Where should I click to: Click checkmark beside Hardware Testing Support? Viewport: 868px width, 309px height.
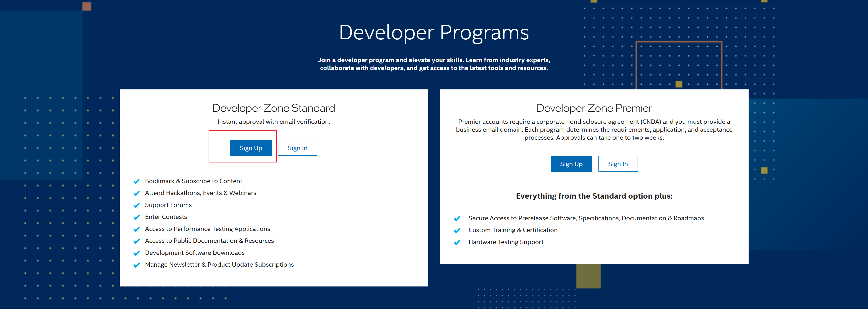click(x=457, y=243)
